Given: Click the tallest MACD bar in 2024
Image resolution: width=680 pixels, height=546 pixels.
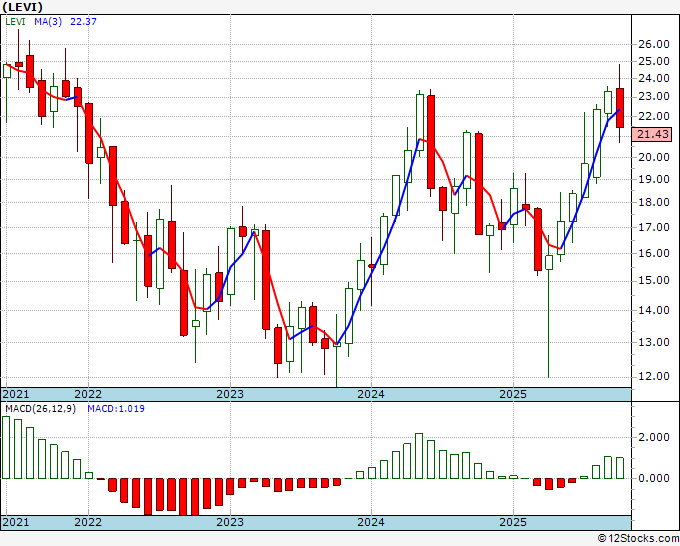Looking at the screenshot, I should (x=419, y=456).
